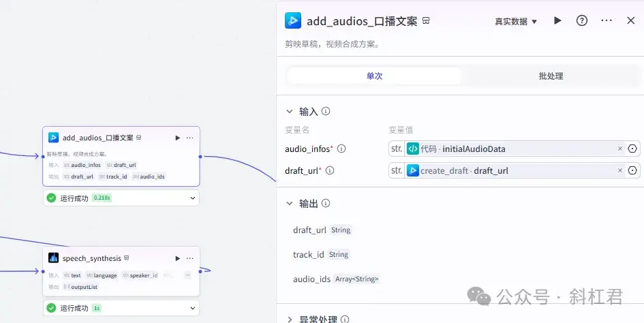Open variable selector for audio_infos

point(632,149)
